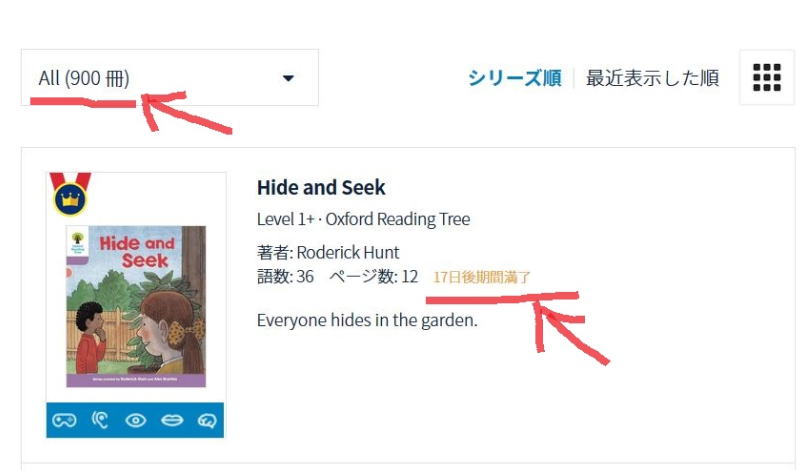Sort by シリーズ順
Screen dimensions: 803x470
click(514, 78)
